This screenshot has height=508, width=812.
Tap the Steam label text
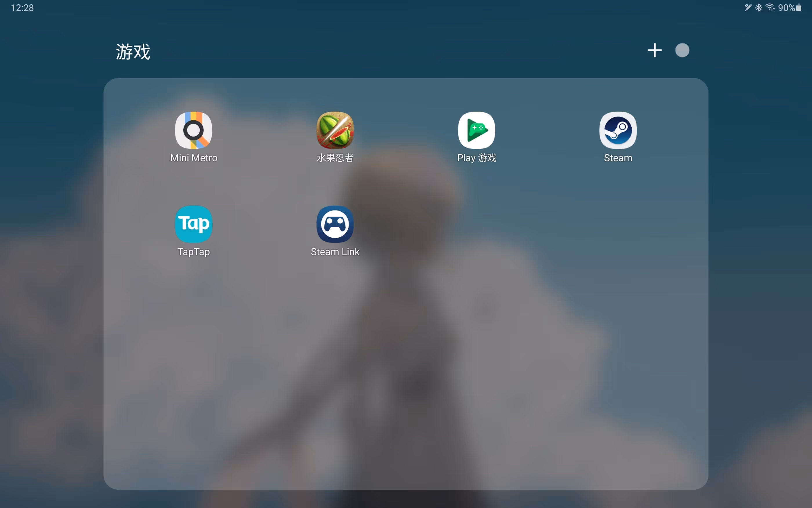click(x=618, y=158)
